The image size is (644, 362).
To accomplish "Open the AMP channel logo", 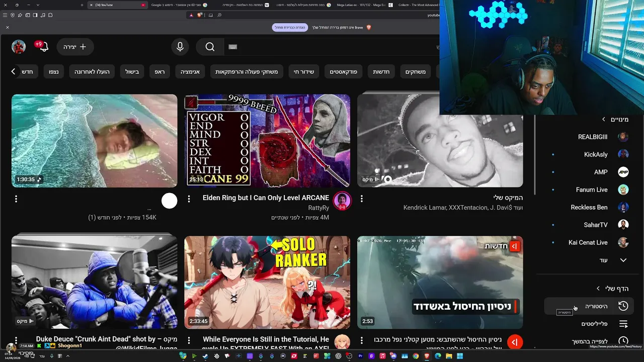I will [623, 172].
